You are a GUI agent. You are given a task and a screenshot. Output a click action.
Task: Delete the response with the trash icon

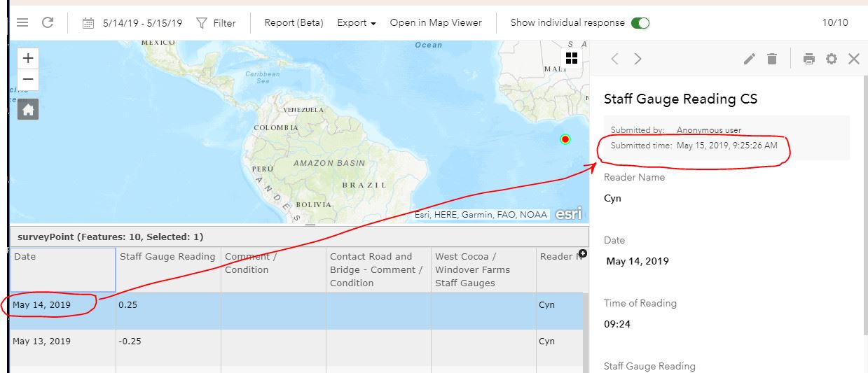772,59
